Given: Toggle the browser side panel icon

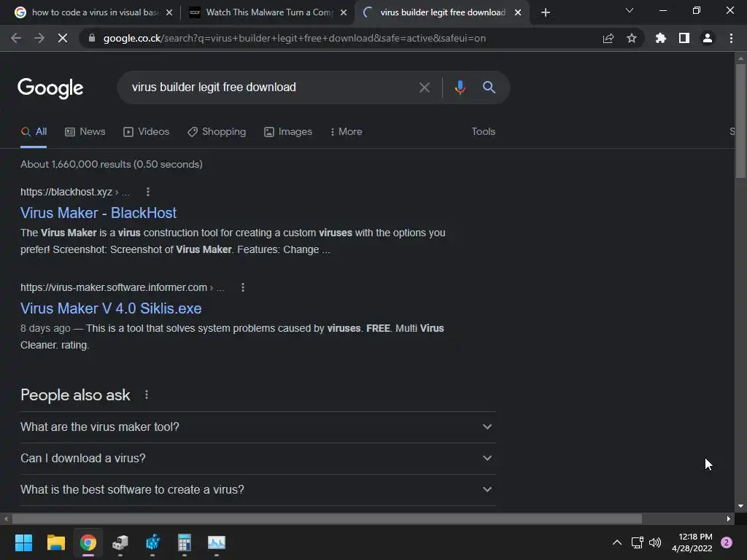Looking at the screenshot, I should click(684, 38).
